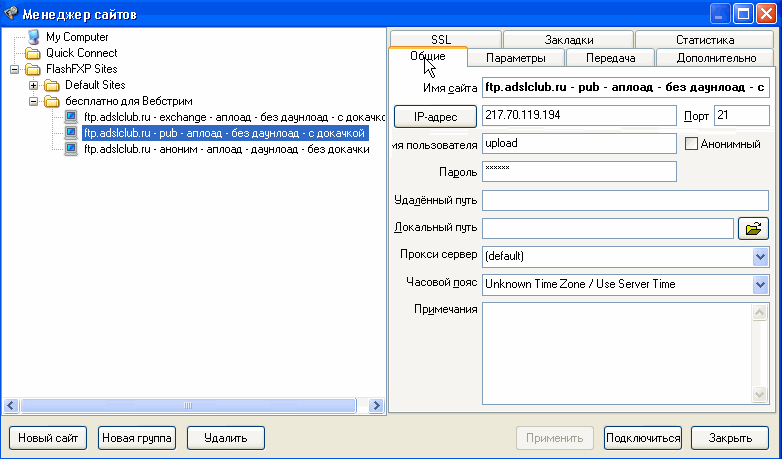Screen dimensions: 782x459
Task: Click the tree panel scroll right arrow
Action: coord(376,406)
